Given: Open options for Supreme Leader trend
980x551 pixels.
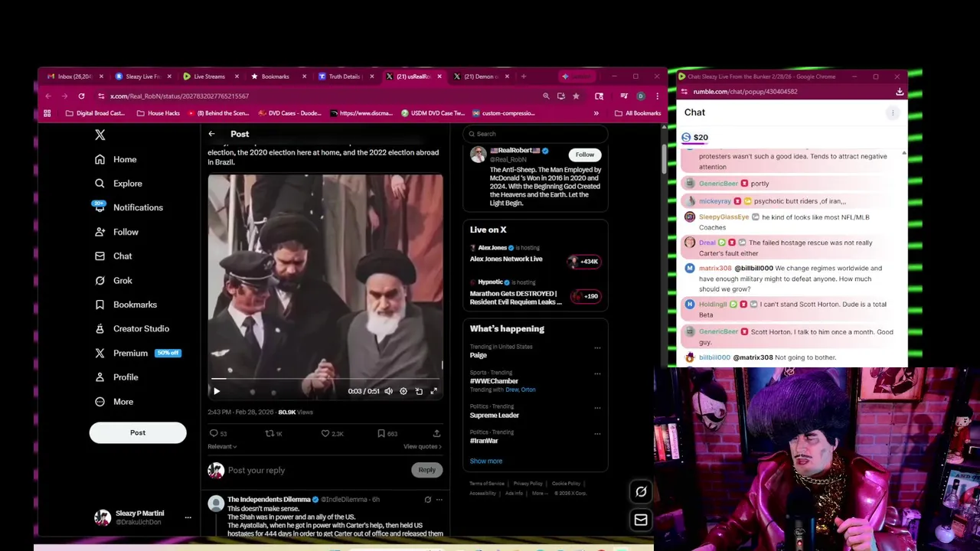Looking at the screenshot, I should tap(597, 408).
